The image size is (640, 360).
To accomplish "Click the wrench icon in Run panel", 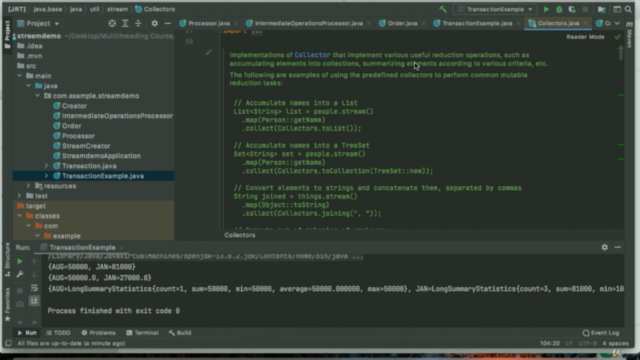I will click(20, 274).
